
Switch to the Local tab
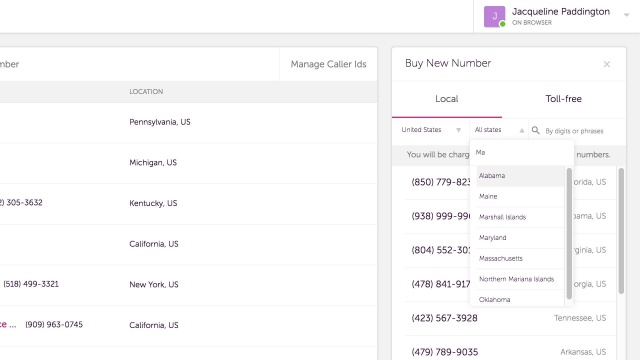pyautogui.click(x=447, y=99)
